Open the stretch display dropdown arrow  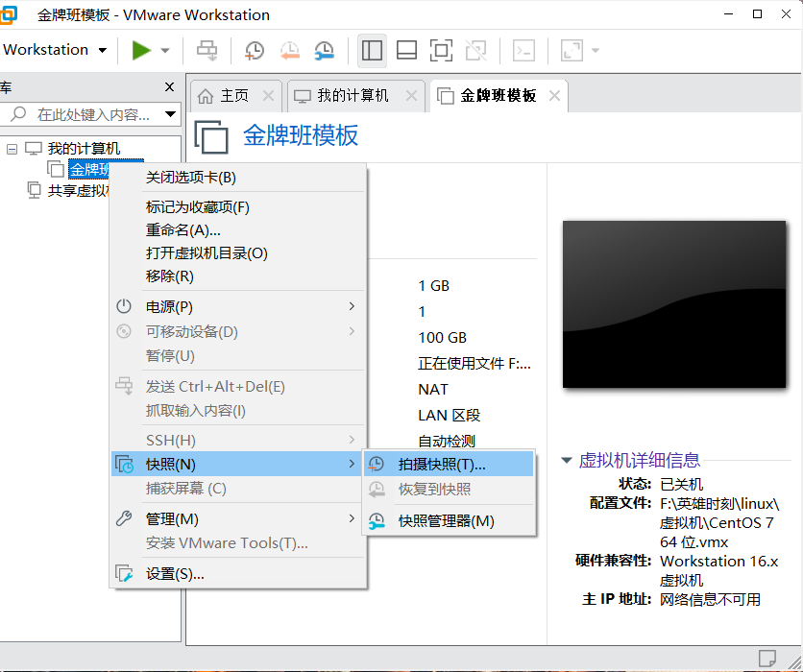point(596,50)
